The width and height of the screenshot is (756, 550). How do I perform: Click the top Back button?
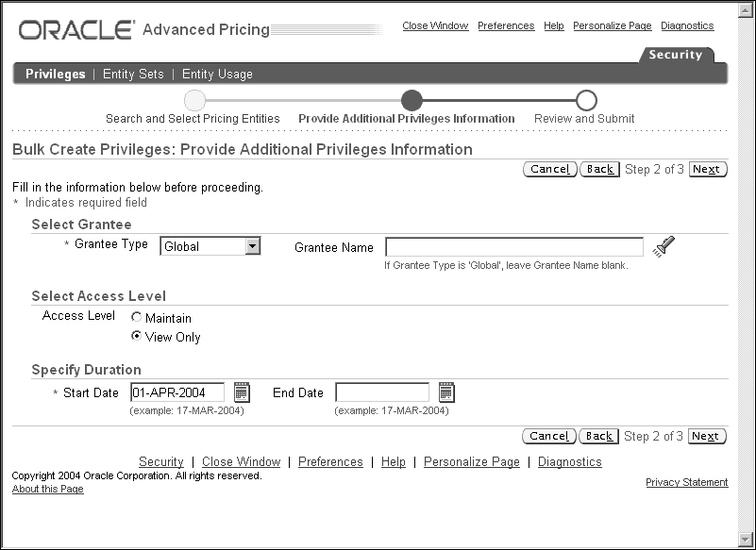(599, 169)
